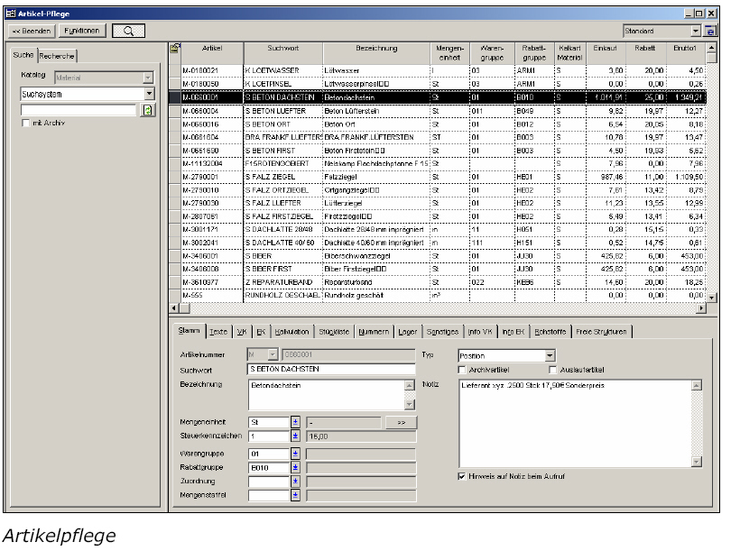Screen dimensions: 731x560
Task: Open the Katalog Material dropdown
Action: (x=148, y=78)
